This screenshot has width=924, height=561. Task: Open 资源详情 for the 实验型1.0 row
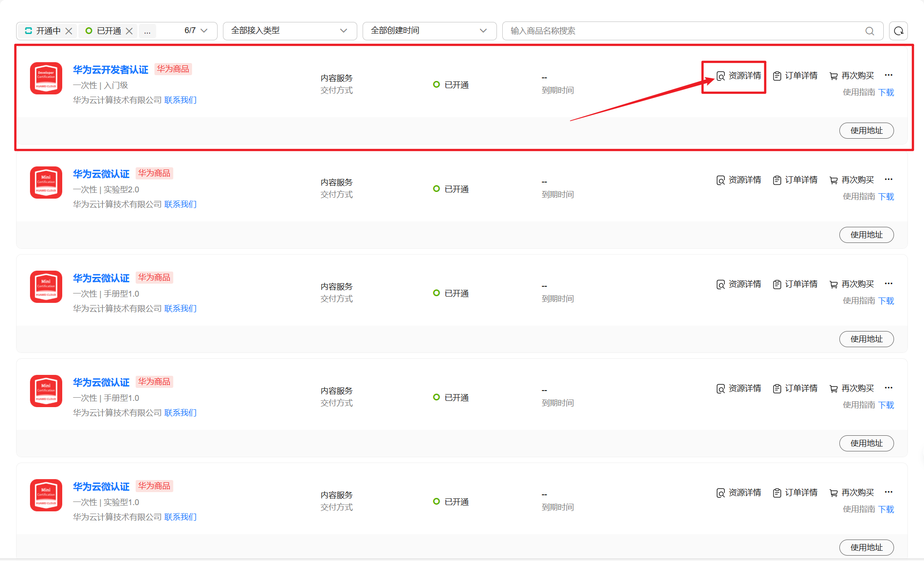click(x=739, y=493)
